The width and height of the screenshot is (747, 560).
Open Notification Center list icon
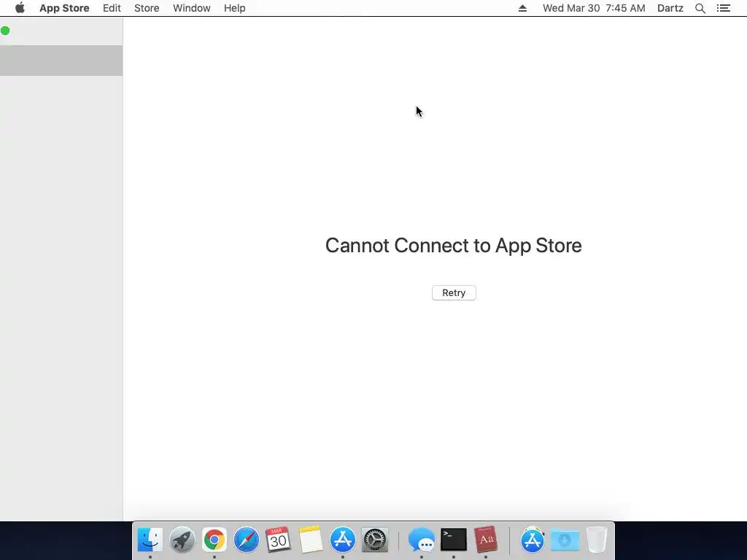(x=724, y=8)
